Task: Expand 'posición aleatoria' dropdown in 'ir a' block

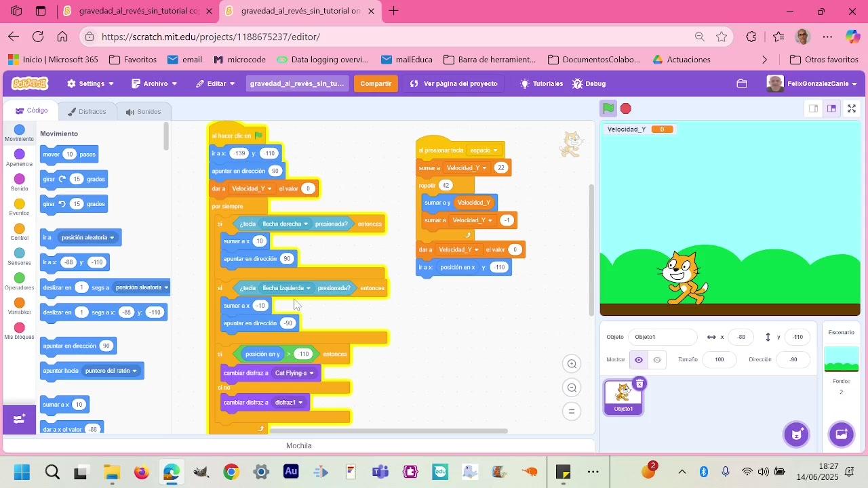Action: point(88,238)
